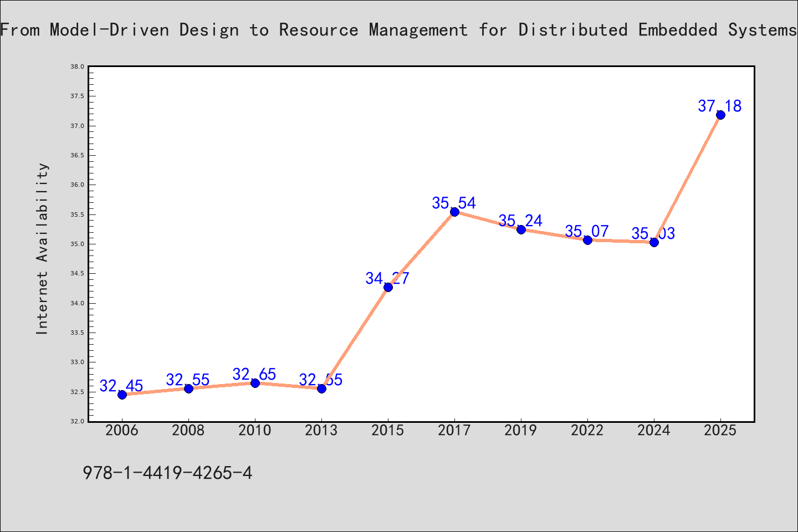Click the 35.03 value label
Viewport: 798px width, 532px height.
[653, 233]
